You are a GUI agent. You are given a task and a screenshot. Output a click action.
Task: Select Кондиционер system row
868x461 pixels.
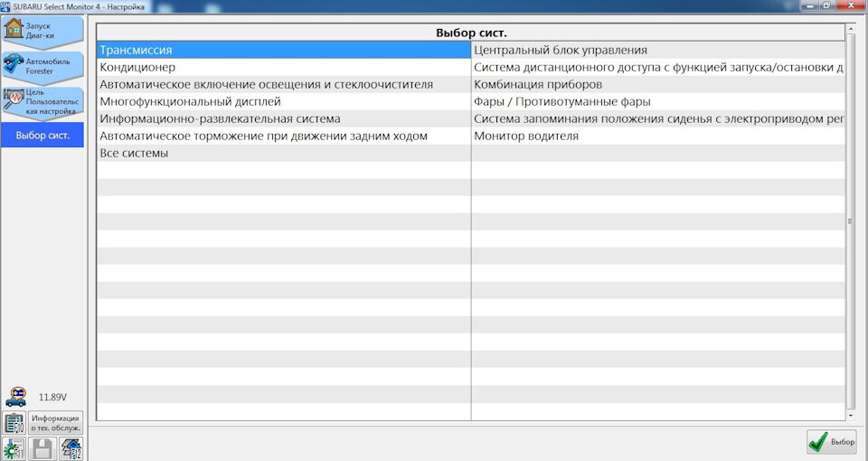coord(284,67)
